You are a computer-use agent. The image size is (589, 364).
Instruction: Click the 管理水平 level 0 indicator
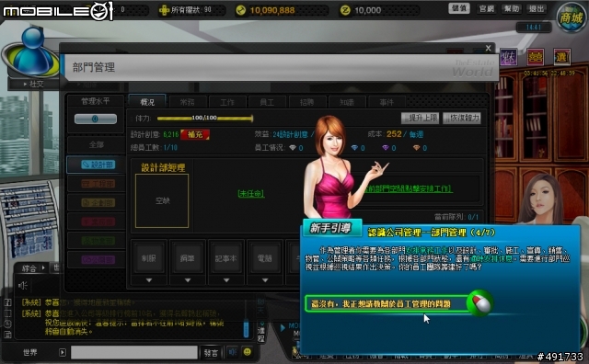[96, 119]
